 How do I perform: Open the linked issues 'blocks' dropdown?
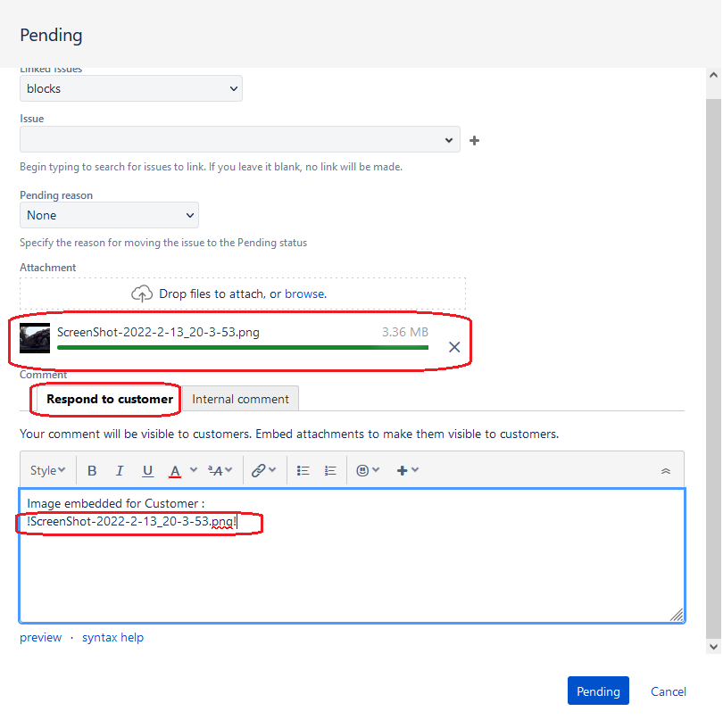pyautogui.click(x=131, y=88)
